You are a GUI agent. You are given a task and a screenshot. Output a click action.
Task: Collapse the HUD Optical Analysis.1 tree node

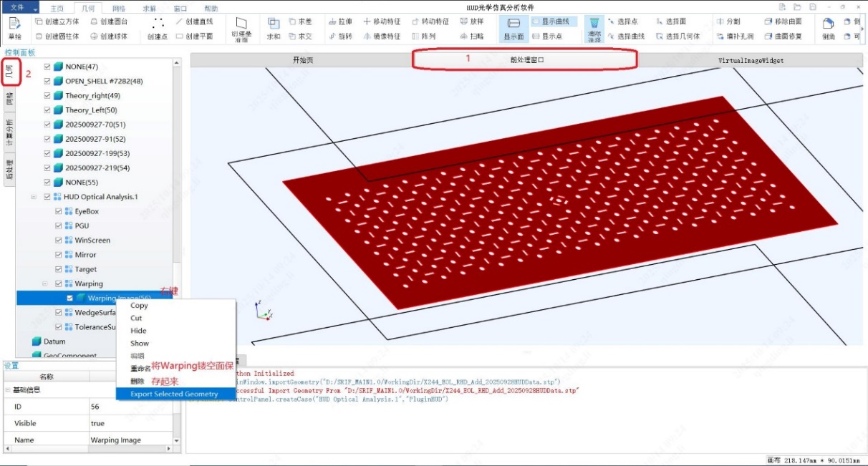pyautogui.click(x=33, y=197)
